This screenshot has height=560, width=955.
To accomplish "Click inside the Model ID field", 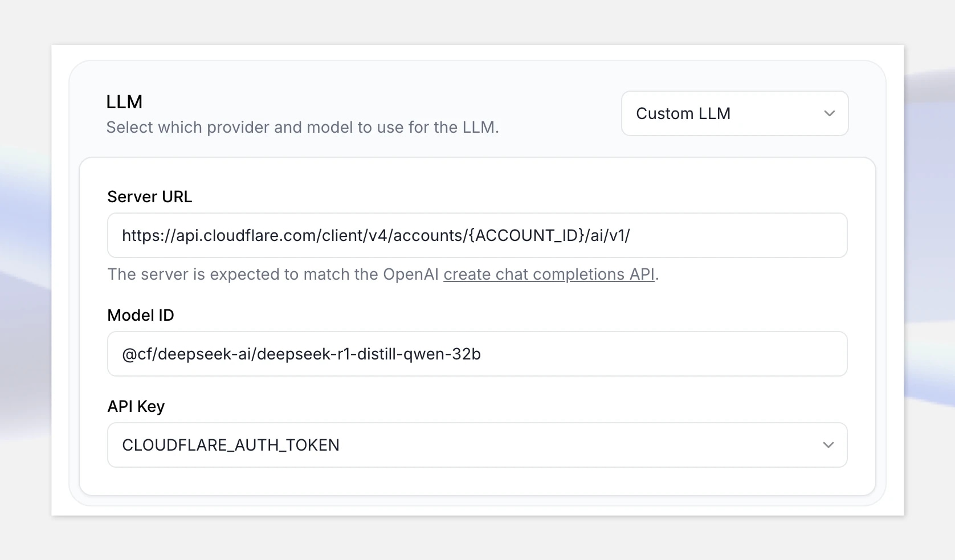I will [477, 354].
